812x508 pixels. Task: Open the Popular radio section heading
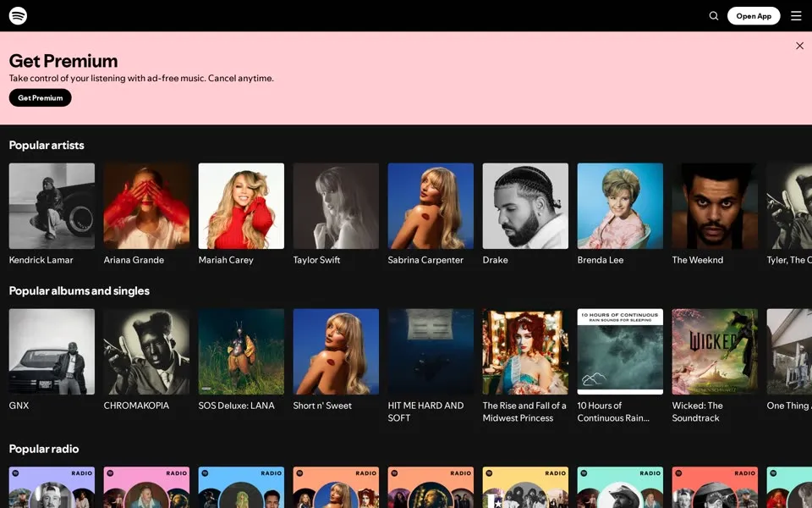tap(44, 449)
